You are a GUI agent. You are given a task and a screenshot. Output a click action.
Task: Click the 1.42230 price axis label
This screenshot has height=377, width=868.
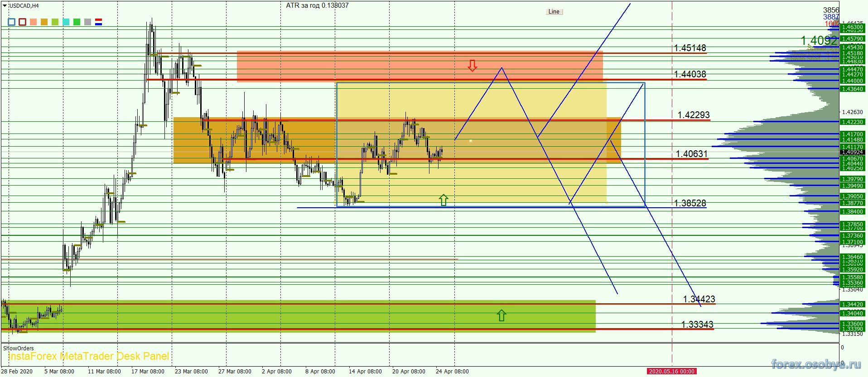tap(852, 122)
